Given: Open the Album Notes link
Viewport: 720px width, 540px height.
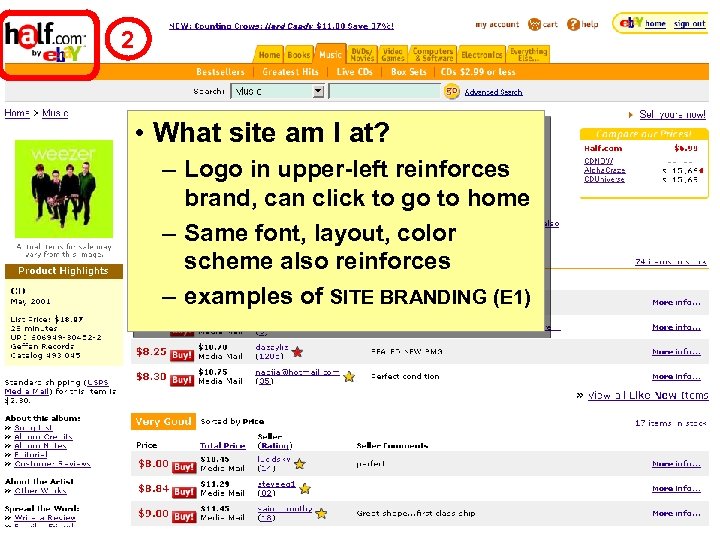Looking at the screenshot, I should coord(40,446).
